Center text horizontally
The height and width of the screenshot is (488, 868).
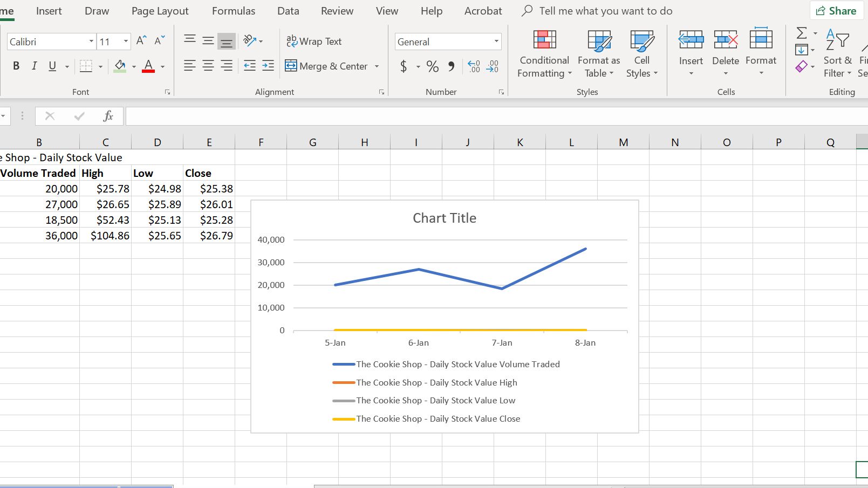pyautogui.click(x=208, y=66)
